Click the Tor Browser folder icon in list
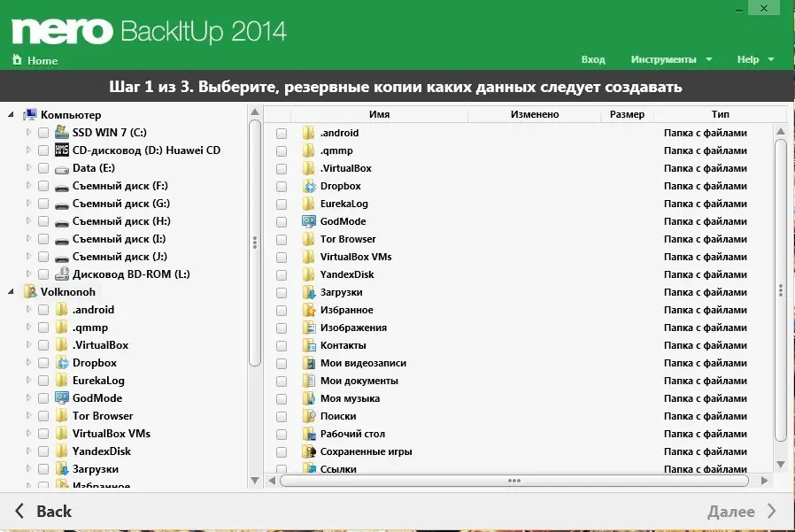Screen dimensions: 795x532 [x=309, y=239]
